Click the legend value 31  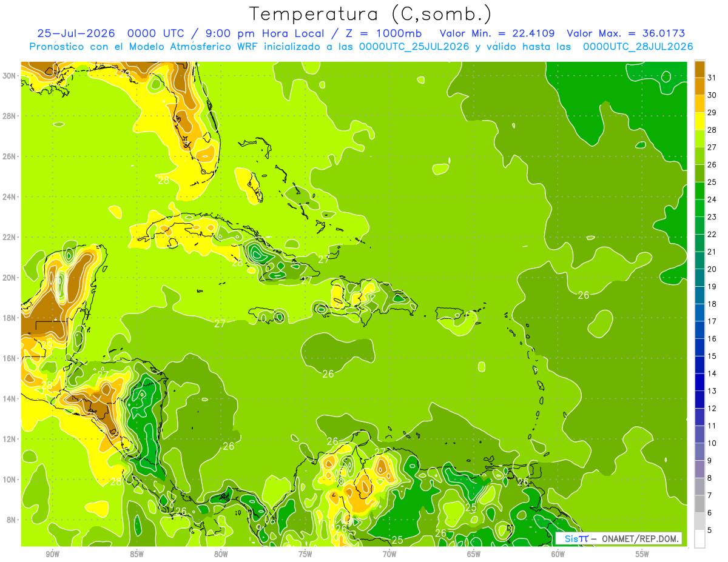coord(712,78)
